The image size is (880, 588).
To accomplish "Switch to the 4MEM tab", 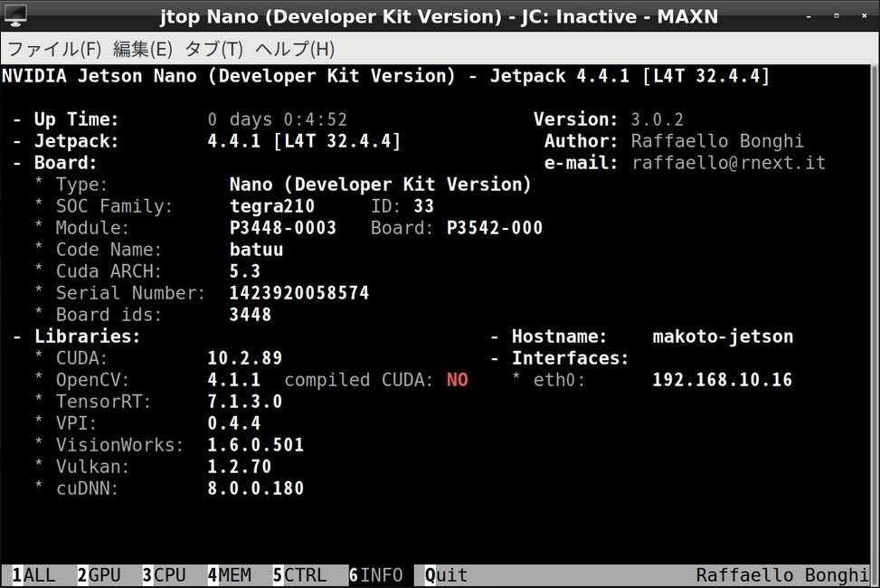I will coord(229,575).
